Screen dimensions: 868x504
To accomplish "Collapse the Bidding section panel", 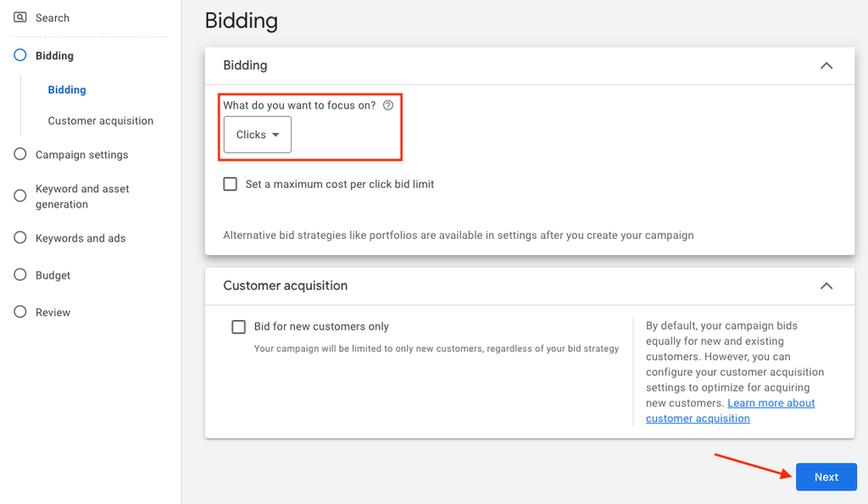I will click(826, 66).
